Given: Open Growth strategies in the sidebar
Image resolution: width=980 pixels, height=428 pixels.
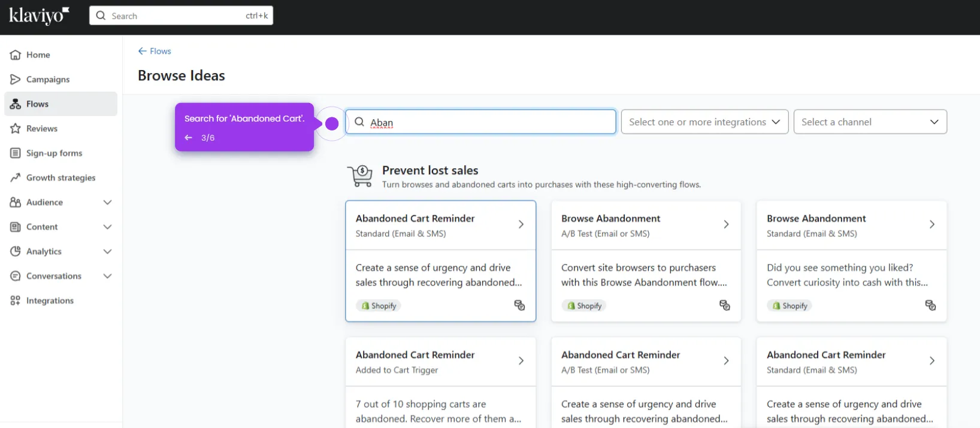Looking at the screenshot, I should tap(61, 178).
